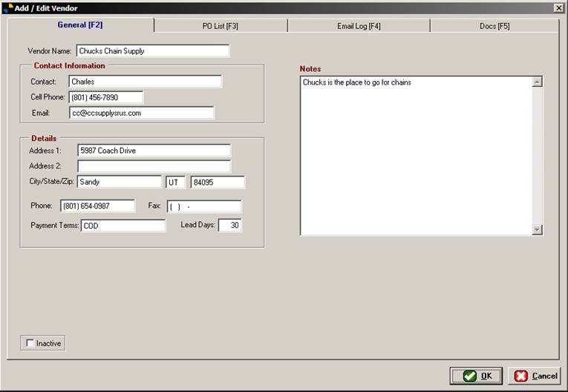Click the app icon in title bar
Viewport: 568px width, 392px height.
coord(8,7)
